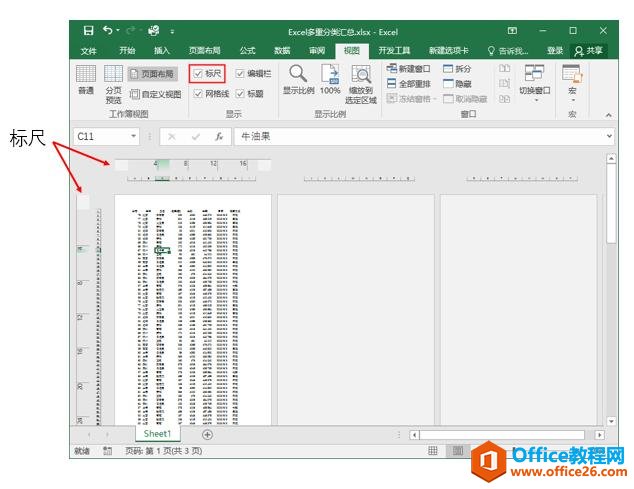
Task: Switch to the Data (数据) tab
Action: [x=282, y=51]
